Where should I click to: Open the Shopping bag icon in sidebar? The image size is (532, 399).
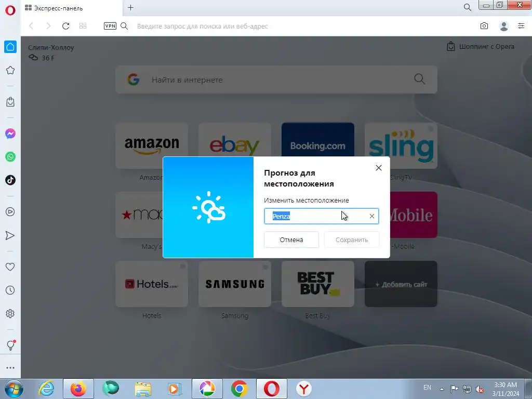pyautogui.click(x=10, y=102)
